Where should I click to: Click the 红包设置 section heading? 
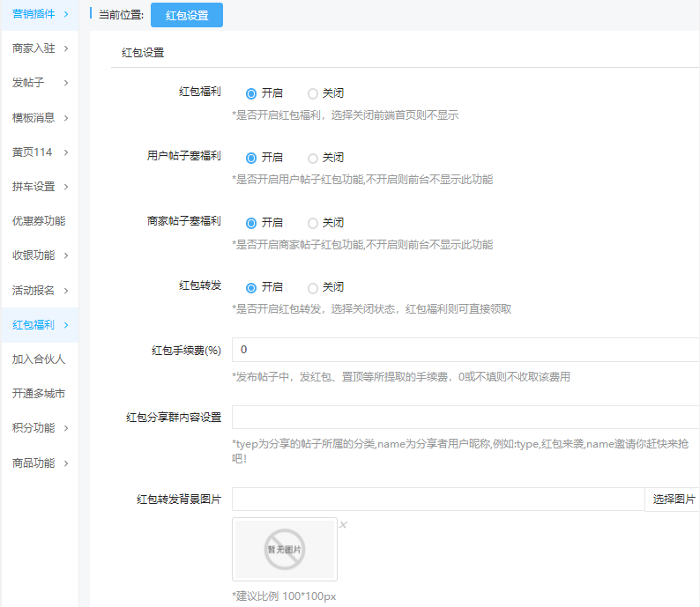click(x=143, y=53)
